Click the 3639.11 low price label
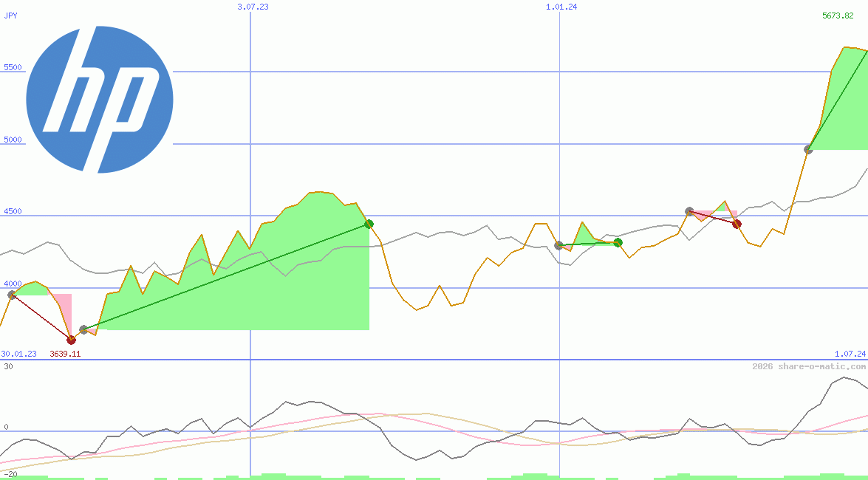868x480 pixels. pyautogui.click(x=64, y=354)
